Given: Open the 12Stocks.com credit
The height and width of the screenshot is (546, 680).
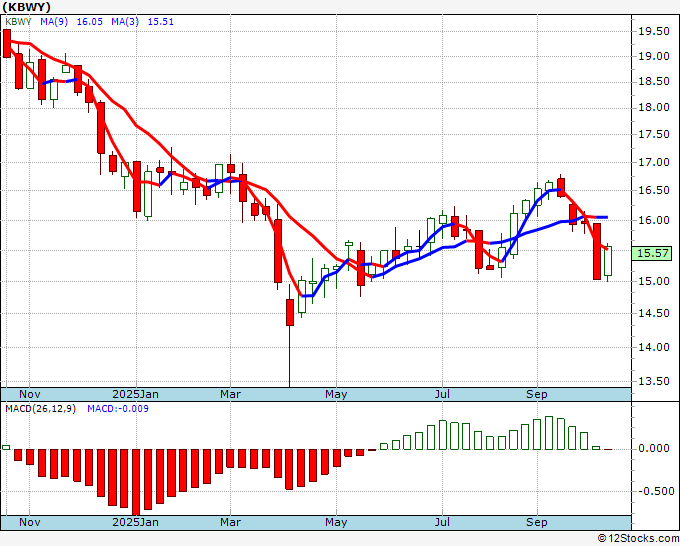Looking at the screenshot, I should point(638,539).
